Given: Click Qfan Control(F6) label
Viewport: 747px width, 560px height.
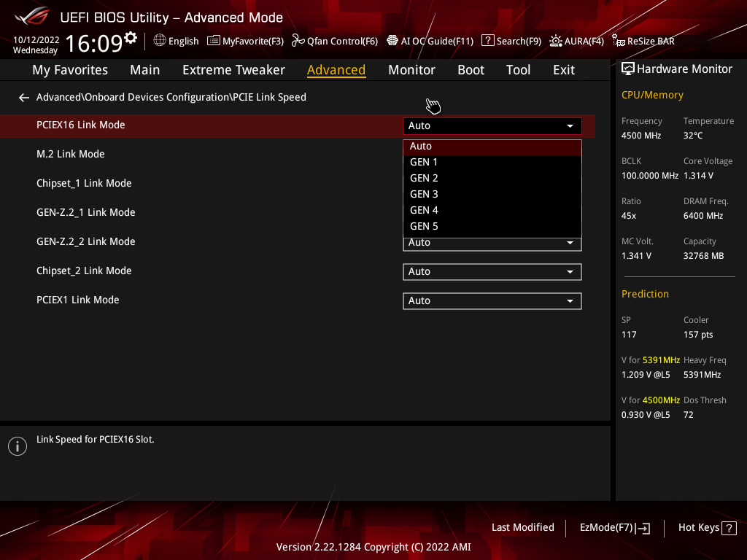Looking at the screenshot, I should 342,42.
